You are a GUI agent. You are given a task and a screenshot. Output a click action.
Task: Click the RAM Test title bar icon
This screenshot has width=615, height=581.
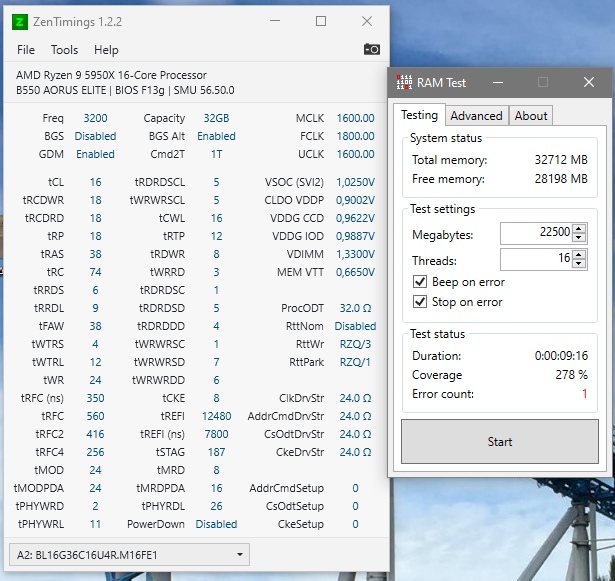coord(404,82)
